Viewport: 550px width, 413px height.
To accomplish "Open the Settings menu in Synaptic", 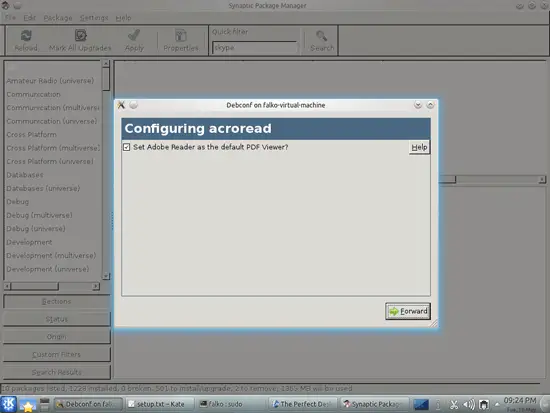I will click(94, 18).
